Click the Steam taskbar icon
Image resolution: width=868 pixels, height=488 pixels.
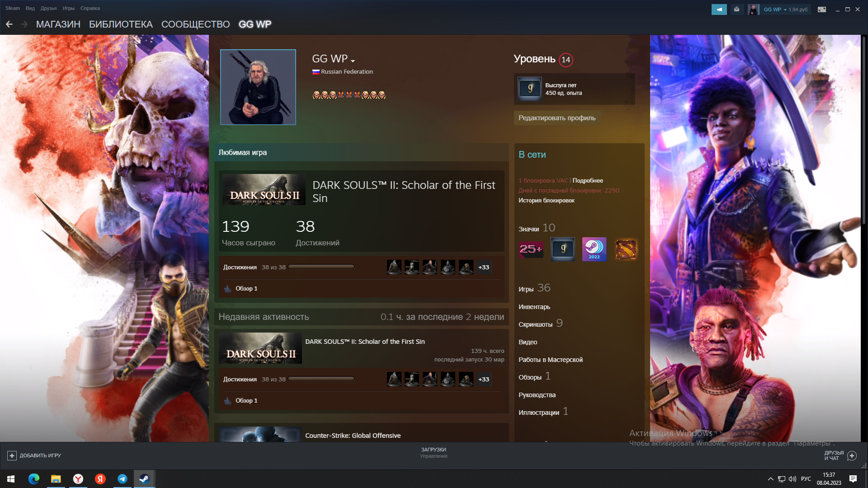pos(144,479)
